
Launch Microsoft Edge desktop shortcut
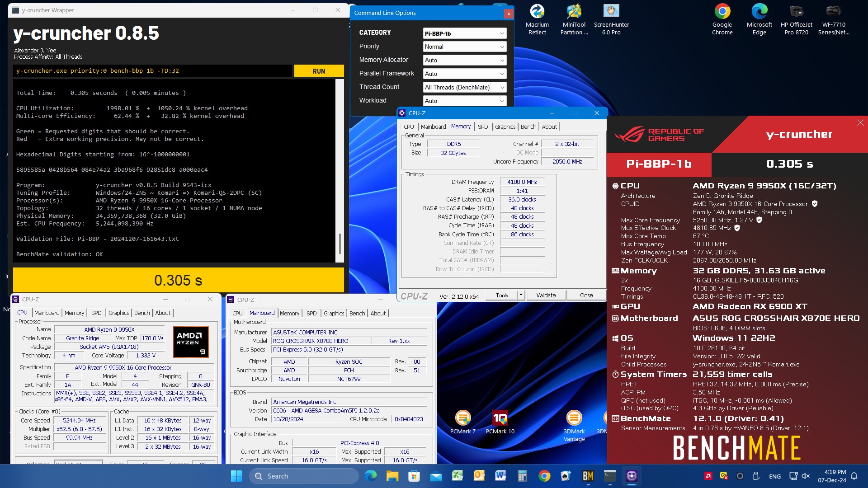click(759, 19)
